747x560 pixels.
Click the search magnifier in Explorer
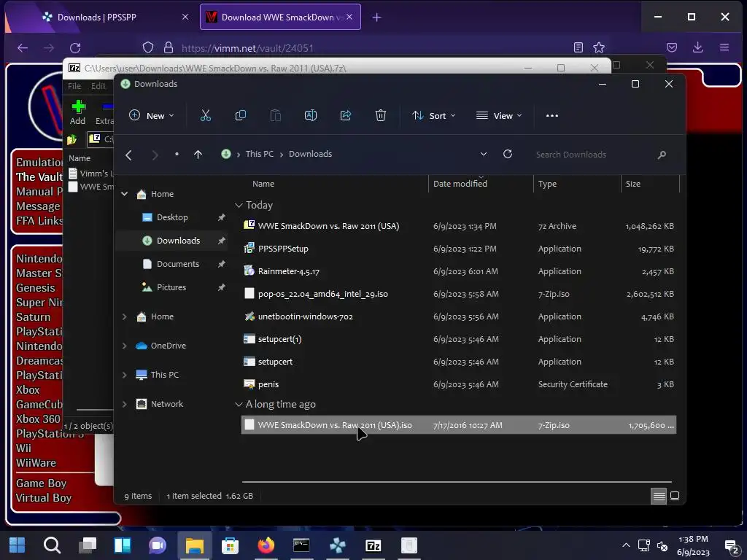coord(662,155)
